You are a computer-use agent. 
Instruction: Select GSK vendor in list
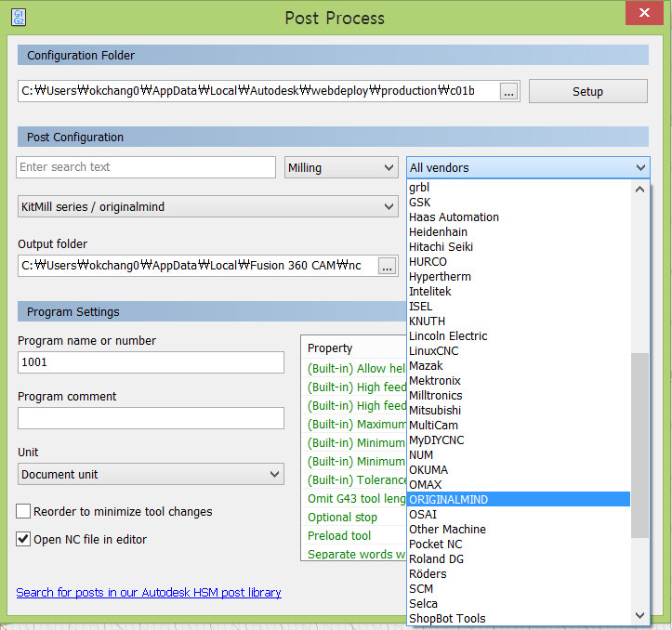[x=519, y=203]
